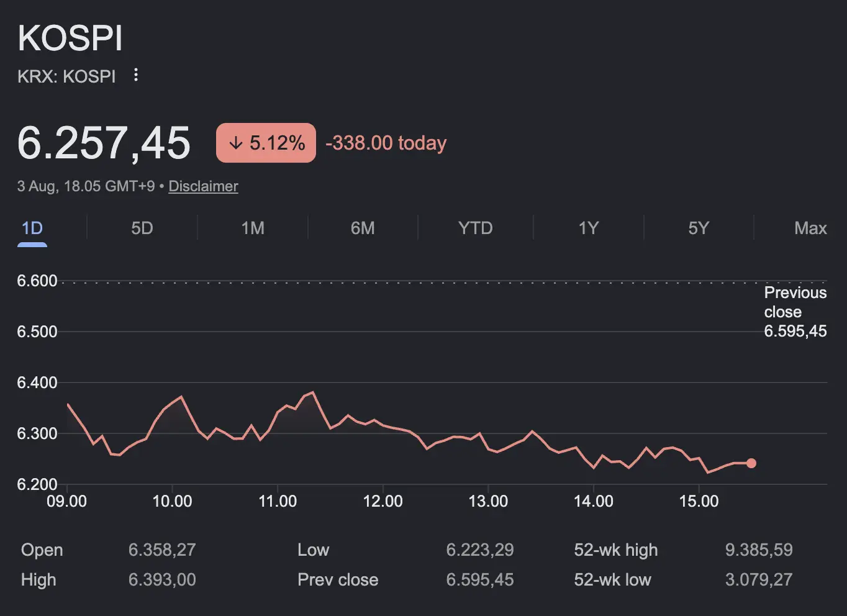This screenshot has width=847, height=616.
Task: Switch to the YTD range tab
Action: tap(476, 229)
